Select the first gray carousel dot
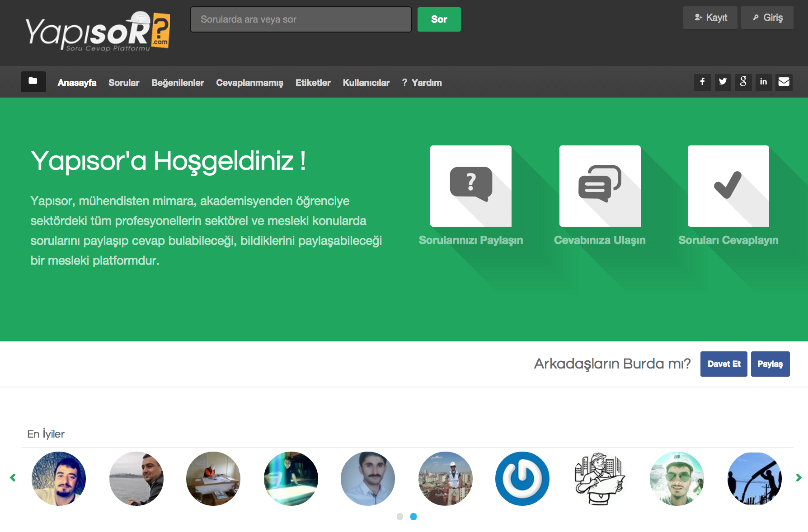Screen dimensions: 808x532 point(400,517)
